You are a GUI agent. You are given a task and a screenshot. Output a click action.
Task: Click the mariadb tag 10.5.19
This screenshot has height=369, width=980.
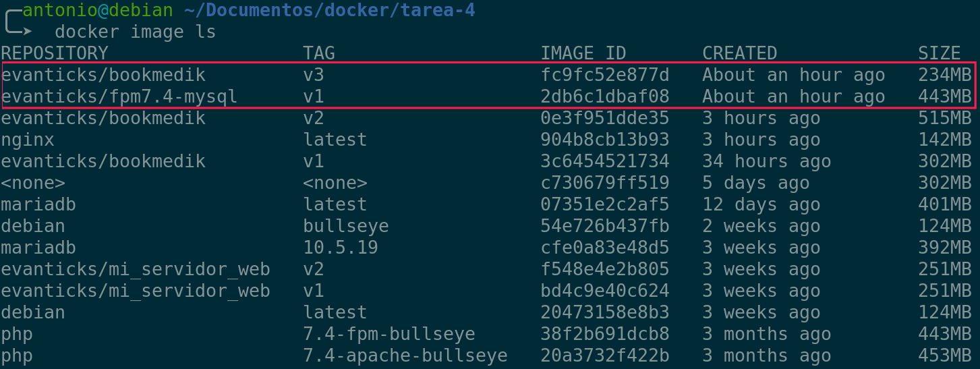pyautogui.click(x=340, y=248)
